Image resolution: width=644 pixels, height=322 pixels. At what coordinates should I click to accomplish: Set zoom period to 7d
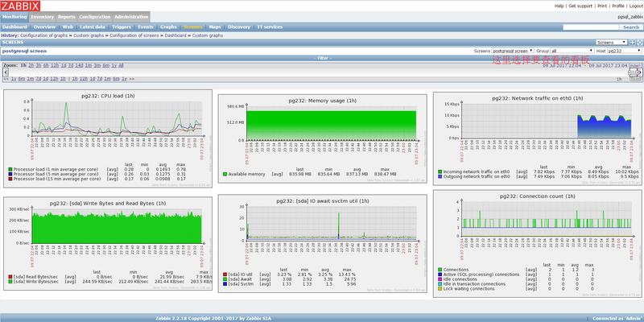coord(69,64)
